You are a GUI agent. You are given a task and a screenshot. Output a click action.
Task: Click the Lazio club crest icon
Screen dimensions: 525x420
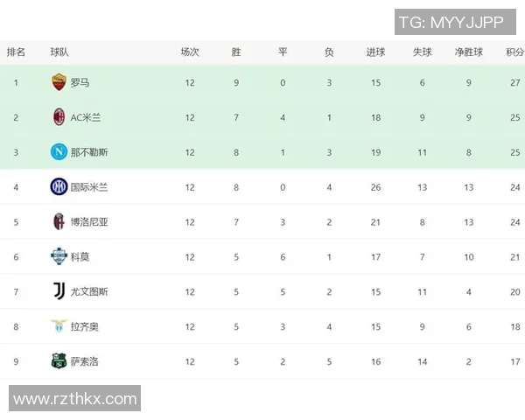click(x=59, y=326)
